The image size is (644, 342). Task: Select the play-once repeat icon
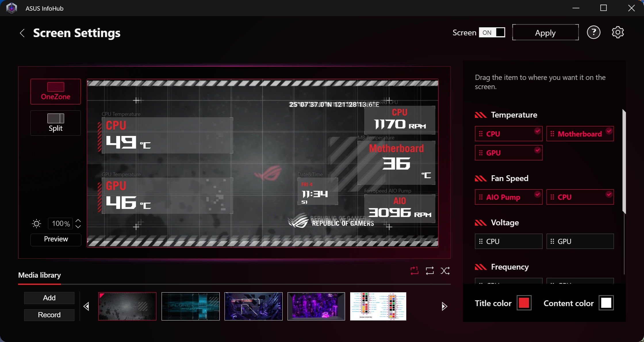click(414, 270)
